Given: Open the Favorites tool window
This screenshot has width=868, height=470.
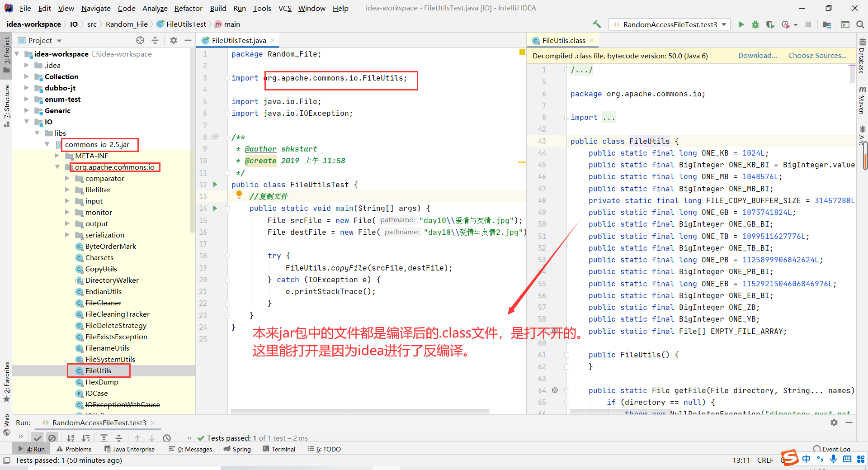Looking at the screenshot, I should tap(7, 381).
